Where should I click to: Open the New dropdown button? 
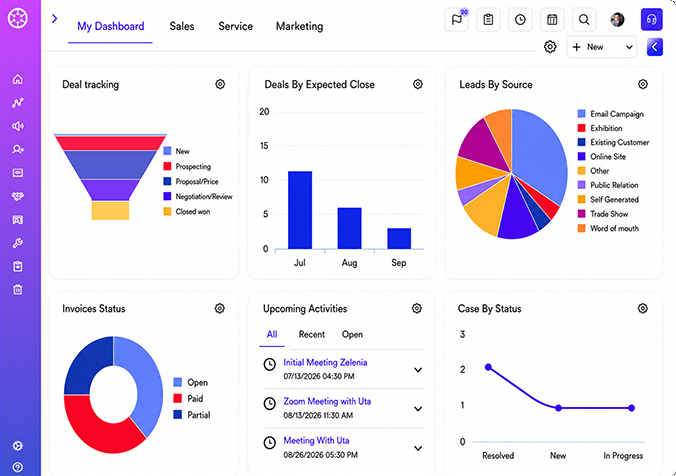602,47
